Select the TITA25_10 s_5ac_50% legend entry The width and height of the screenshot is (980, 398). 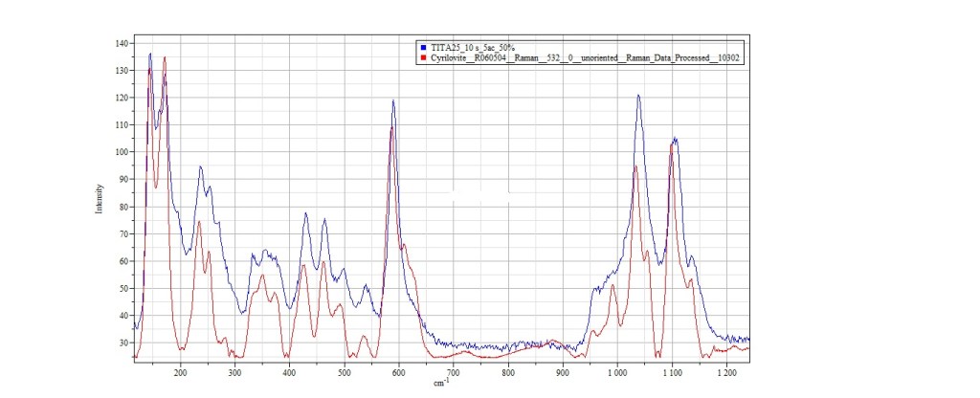tap(473, 47)
